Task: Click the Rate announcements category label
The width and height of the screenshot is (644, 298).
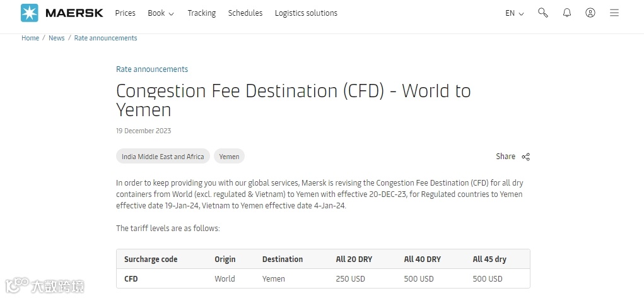Action: point(152,69)
